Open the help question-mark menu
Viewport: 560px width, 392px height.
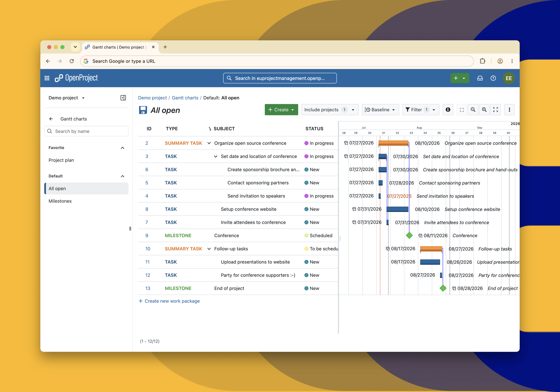493,78
